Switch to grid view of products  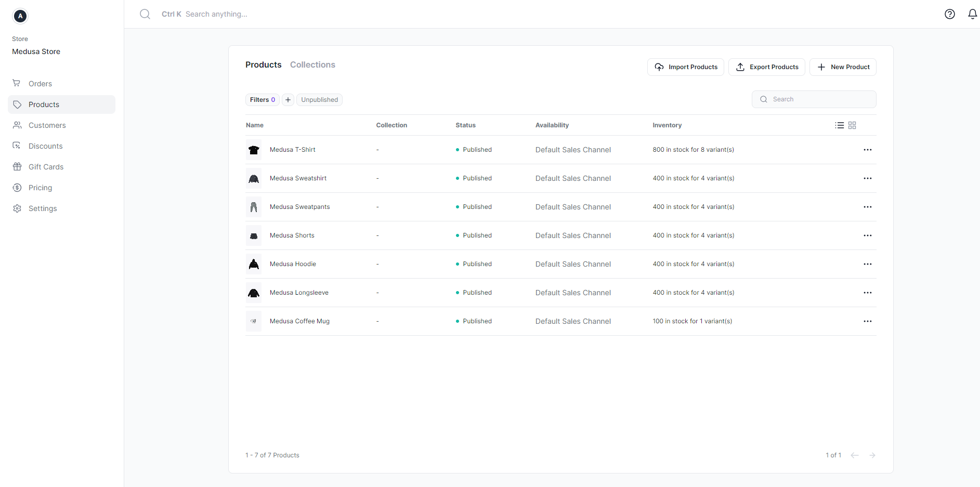852,125
